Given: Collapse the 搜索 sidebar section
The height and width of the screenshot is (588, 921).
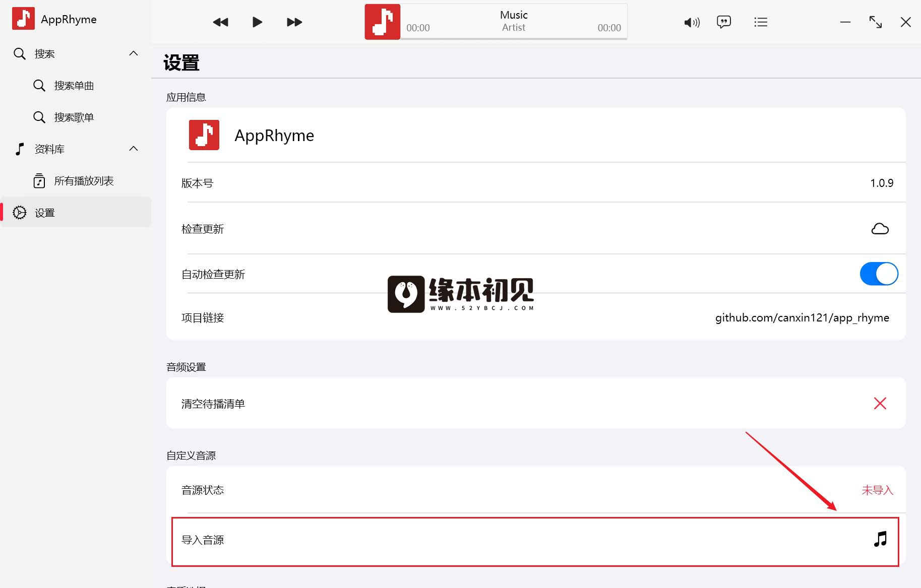Looking at the screenshot, I should tap(134, 53).
